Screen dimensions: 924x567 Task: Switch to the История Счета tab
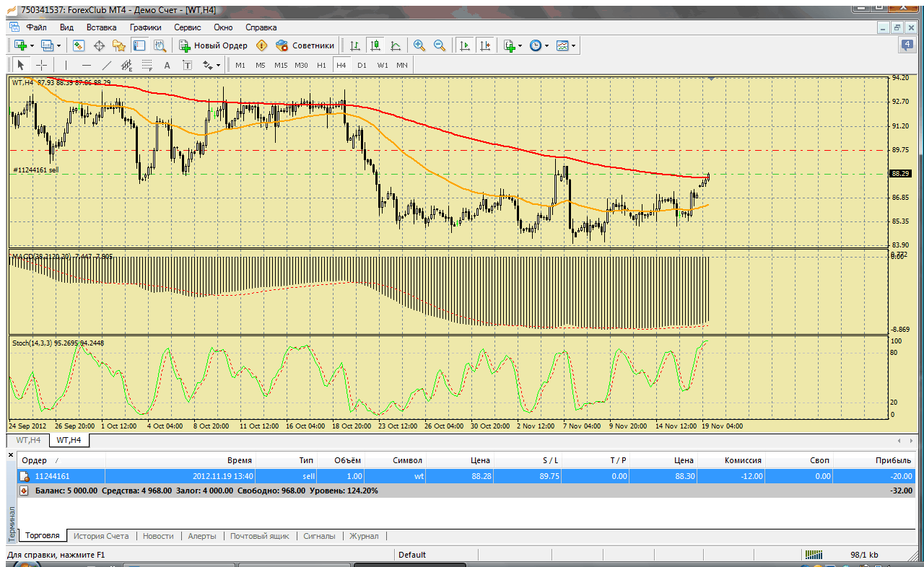pyautogui.click(x=101, y=536)
